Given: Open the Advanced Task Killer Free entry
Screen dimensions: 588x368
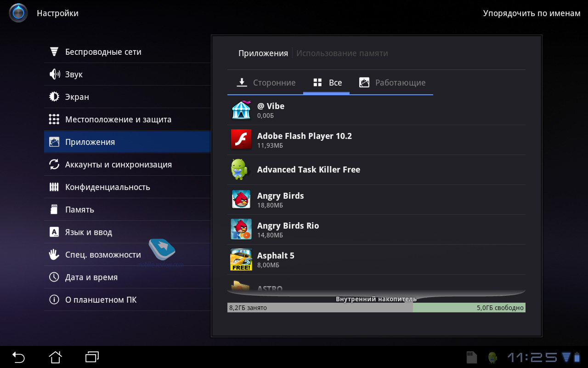Looking at the screenshot, I should 376,170.
